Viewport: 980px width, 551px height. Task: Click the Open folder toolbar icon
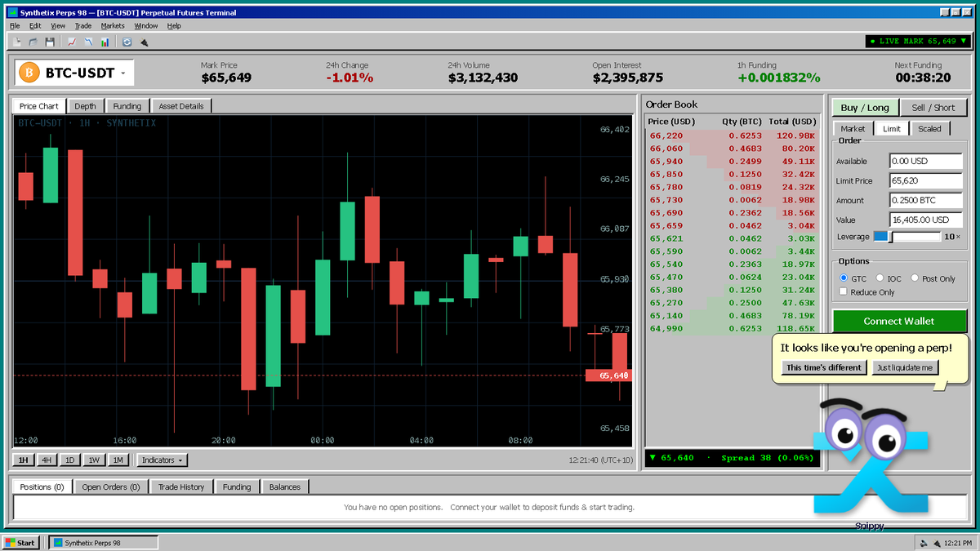pos(33,42)
